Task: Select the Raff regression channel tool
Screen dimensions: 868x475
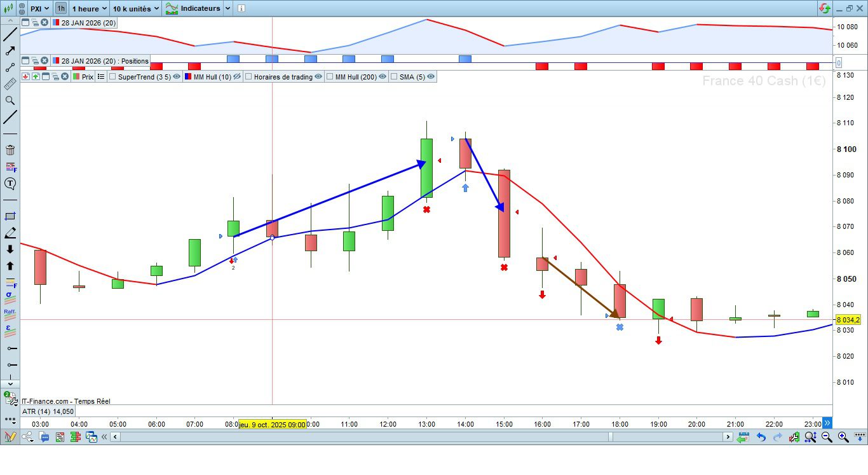Action: click(10, 314)
